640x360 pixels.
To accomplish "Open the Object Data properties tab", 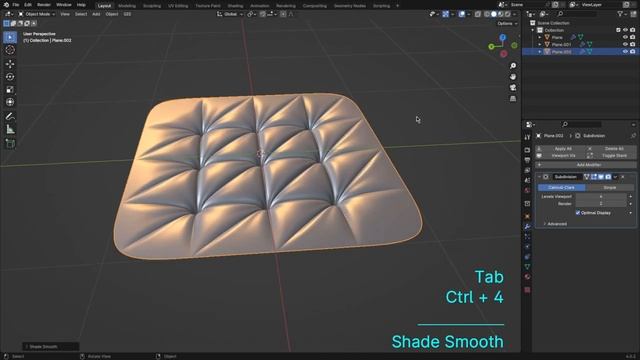I will 527,267.
